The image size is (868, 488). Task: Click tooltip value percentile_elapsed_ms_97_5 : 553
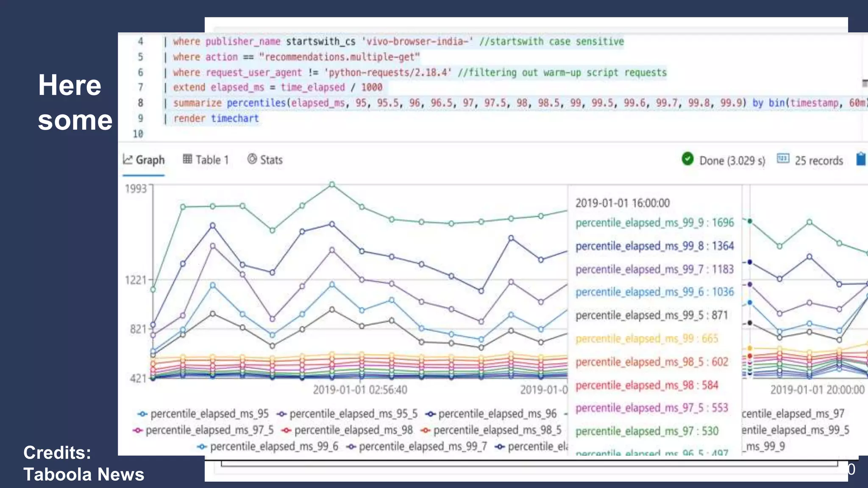[652, 408]
